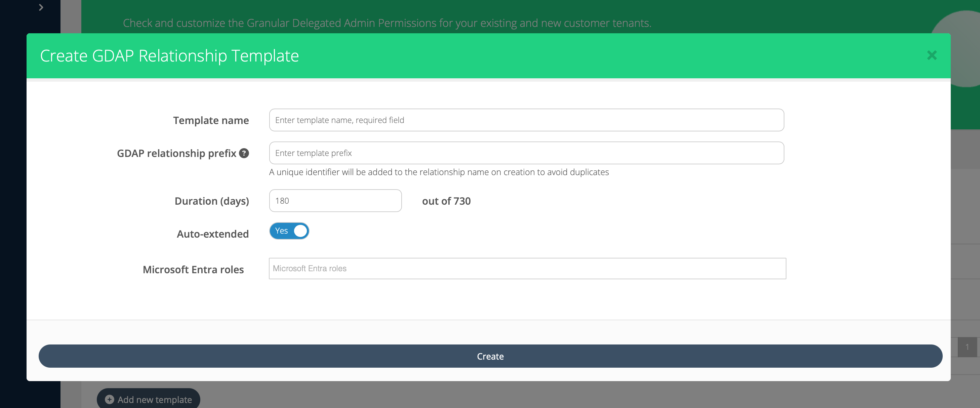Click the plus icon on Add new template

tap(110, 399)
